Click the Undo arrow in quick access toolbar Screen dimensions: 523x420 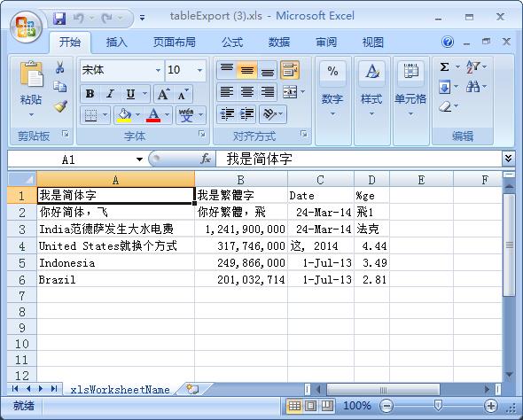79,18
